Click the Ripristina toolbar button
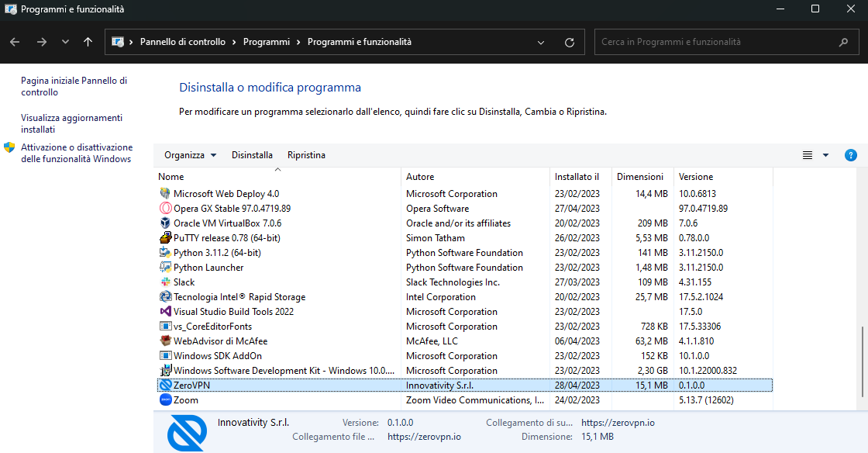This screenshot has height=453, width=868. pyautogui.click(x=306, y=155)
